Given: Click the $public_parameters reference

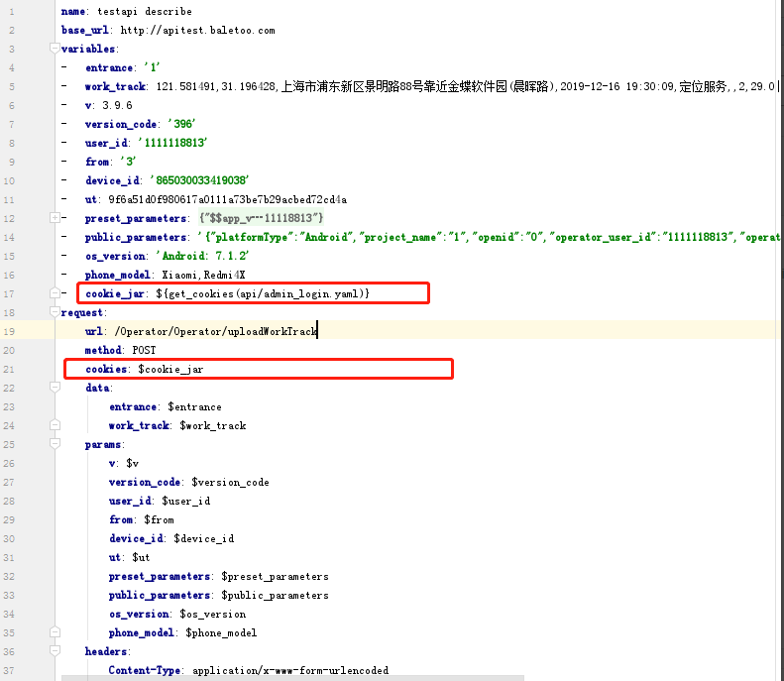Looking at the screenshot, I should point(275,595).
